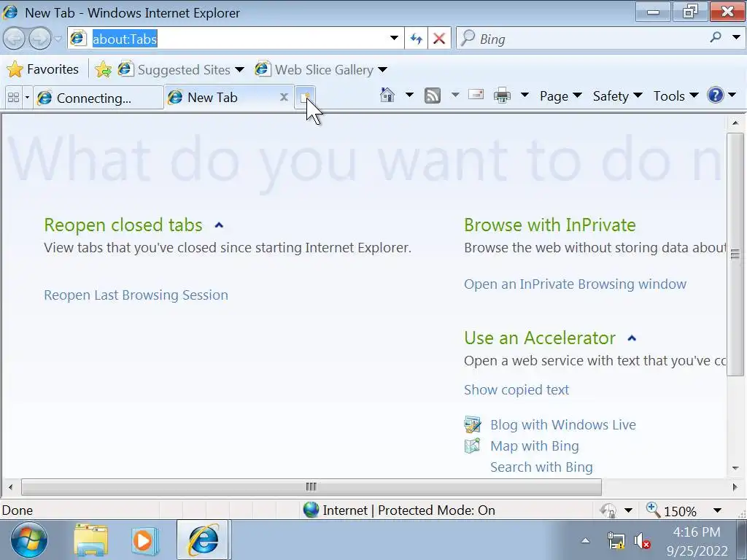Click the vertical scrollbar up arrow
The height and width of the screenshot is (560, 747).
[x=735, y=122]
